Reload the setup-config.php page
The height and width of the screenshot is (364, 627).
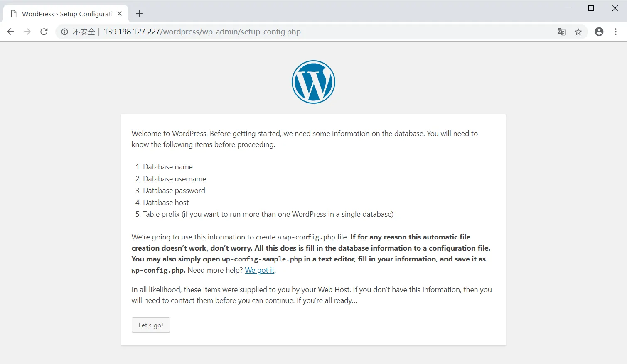[x=44, y=32]
